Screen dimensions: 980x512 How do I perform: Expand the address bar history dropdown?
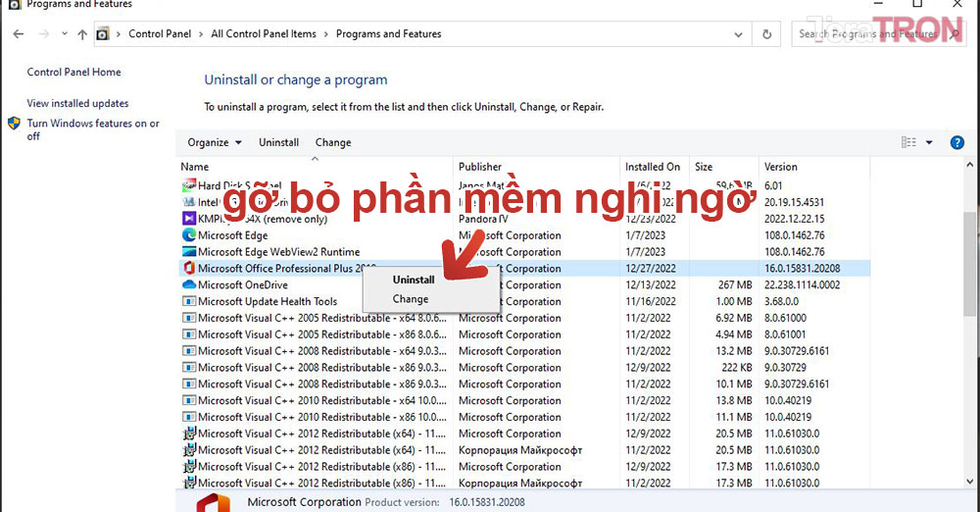[x=738, y=34]
